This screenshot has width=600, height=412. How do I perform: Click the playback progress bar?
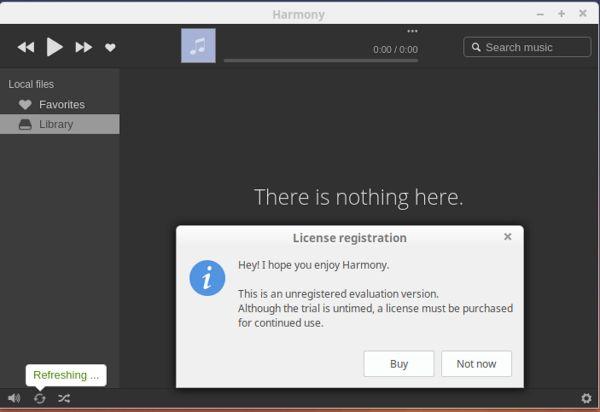[x=320, y=60]
